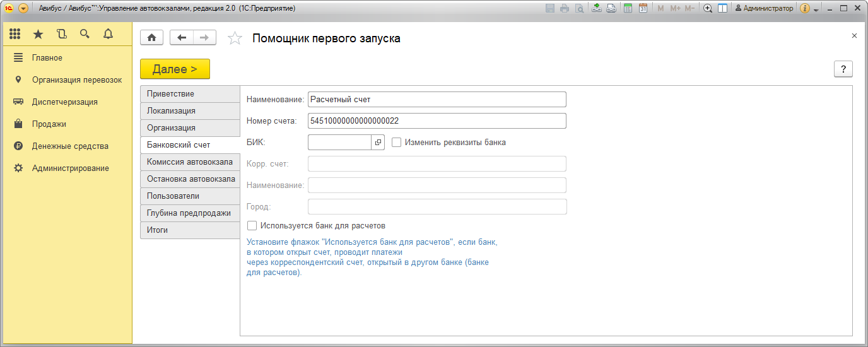The width and height of the screenshot is (868, 347).
Task: Click the search magnifier in left panel
Action: (85, 34)
